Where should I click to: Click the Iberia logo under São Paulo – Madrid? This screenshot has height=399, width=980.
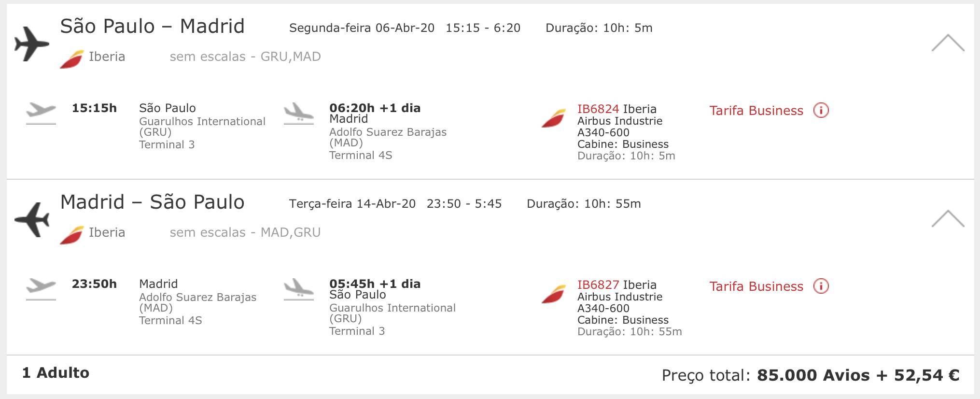[71, 59]
